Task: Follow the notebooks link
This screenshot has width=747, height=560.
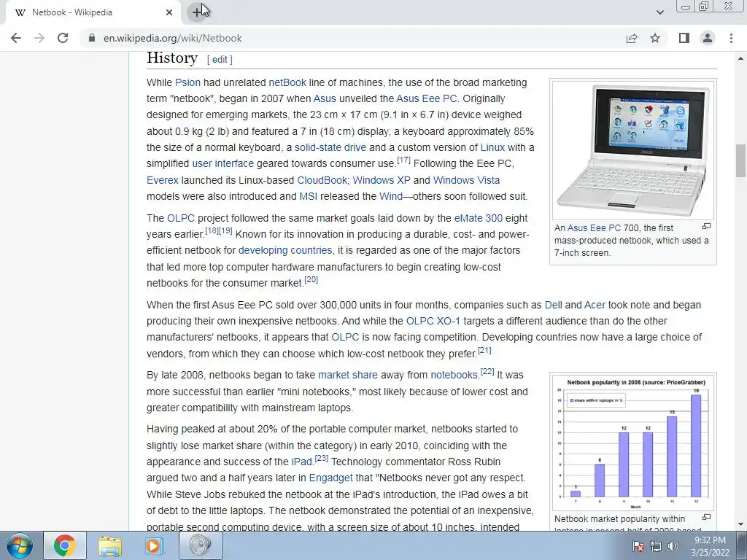Action: (454, 376)
